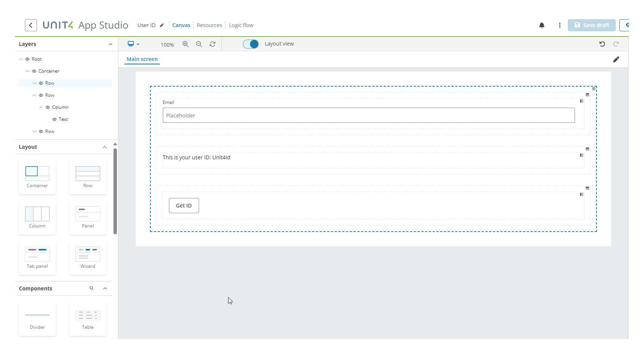644x354 pixels.
Task: Collapse the Layout panel section
Action: click(105, 147)
